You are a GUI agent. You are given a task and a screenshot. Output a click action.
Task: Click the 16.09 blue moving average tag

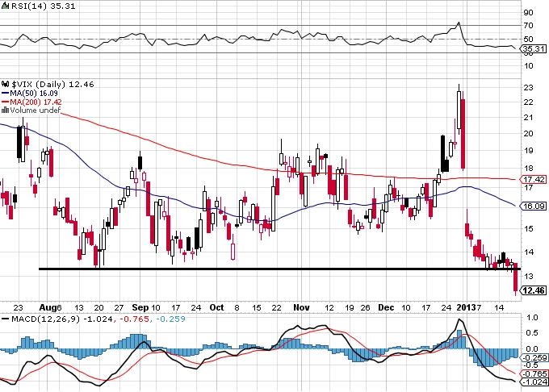click(x=532, y=206)
